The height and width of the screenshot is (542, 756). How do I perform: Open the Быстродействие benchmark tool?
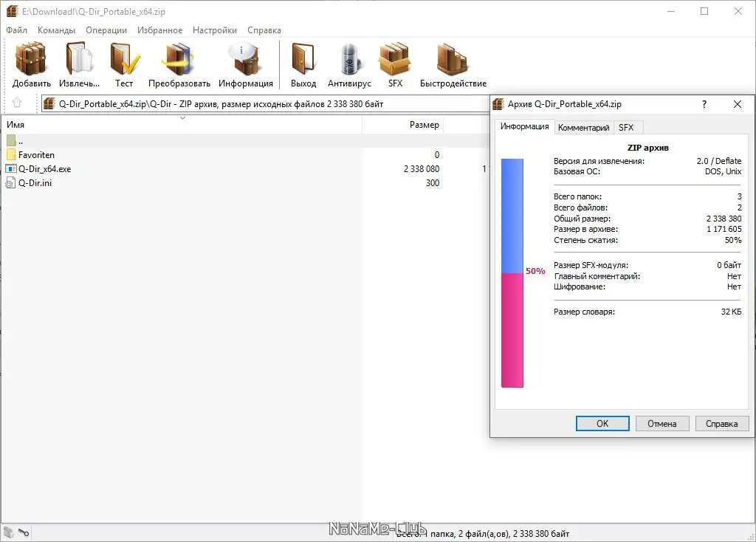[453, 59]
